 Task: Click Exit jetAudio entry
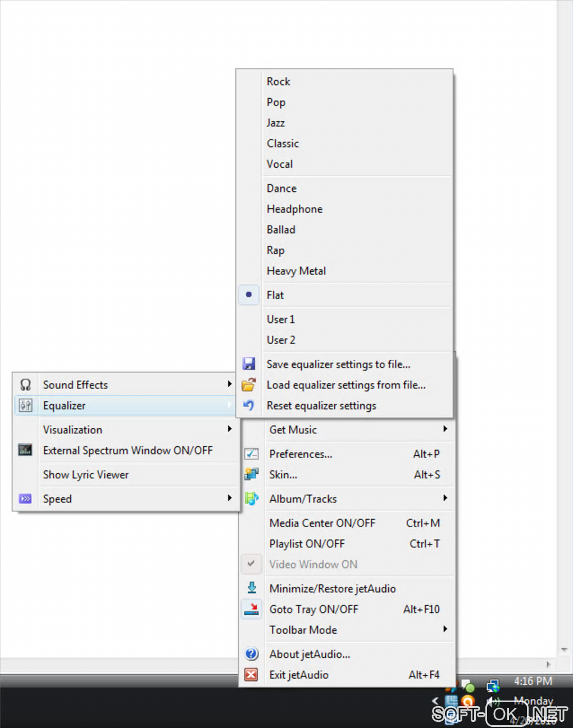pyautogui.click(x=347, y=675)
